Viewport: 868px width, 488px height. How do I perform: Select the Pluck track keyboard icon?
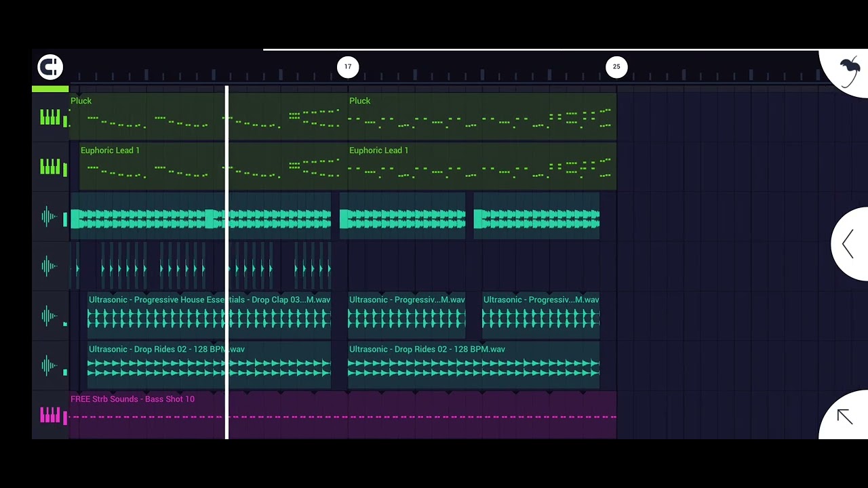(50, 118)
